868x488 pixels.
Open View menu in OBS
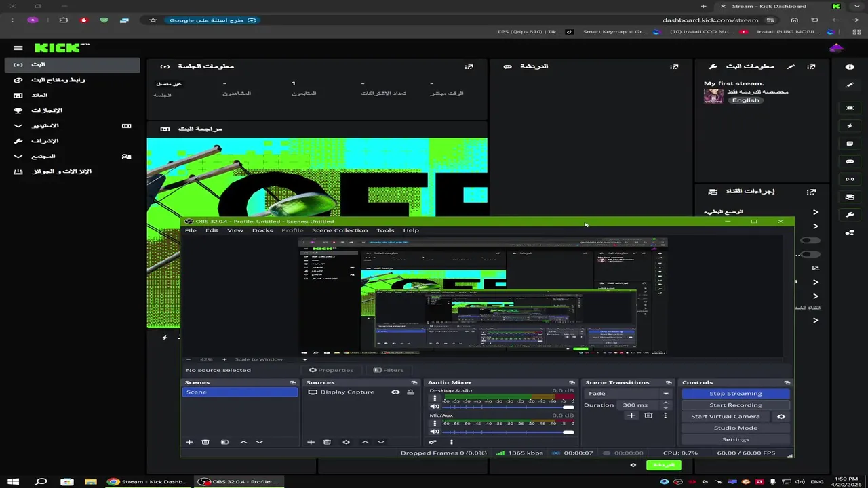(235, 230)
